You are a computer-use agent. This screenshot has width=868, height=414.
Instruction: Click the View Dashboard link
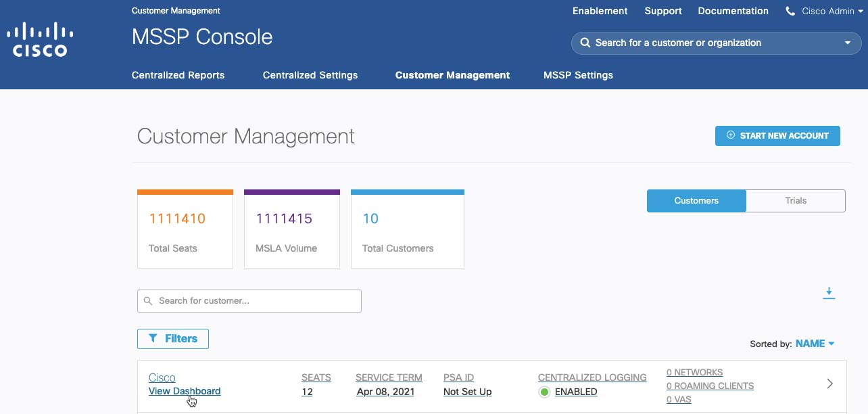[x=185, y=391]
